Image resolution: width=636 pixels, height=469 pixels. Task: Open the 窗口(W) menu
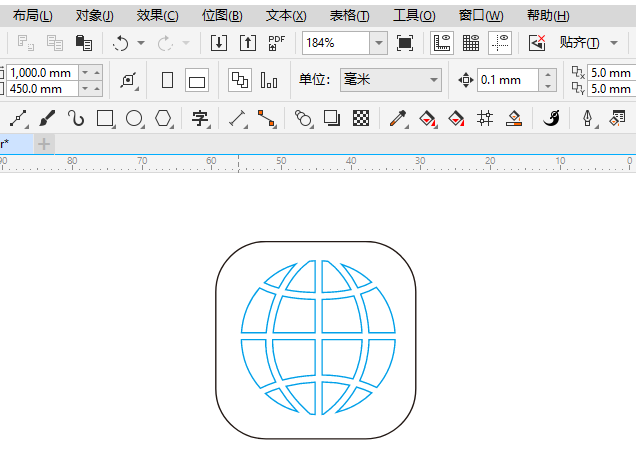click(481, 16)
